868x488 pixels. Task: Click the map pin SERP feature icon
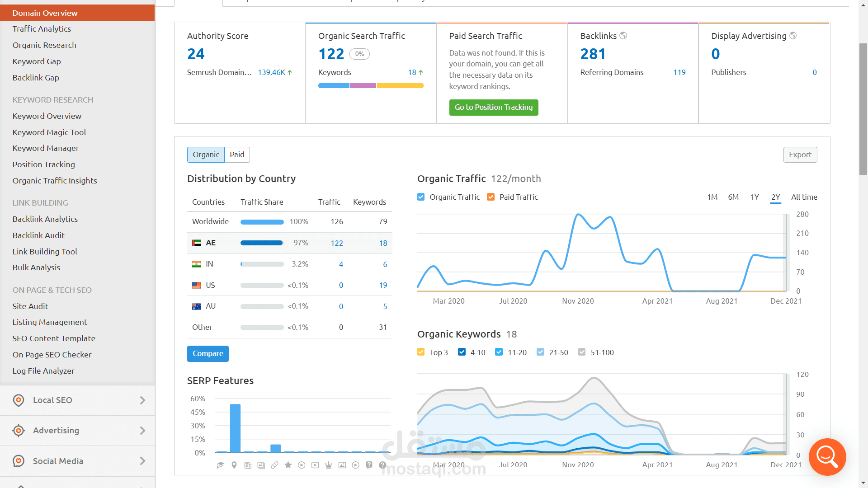point(234,465)
